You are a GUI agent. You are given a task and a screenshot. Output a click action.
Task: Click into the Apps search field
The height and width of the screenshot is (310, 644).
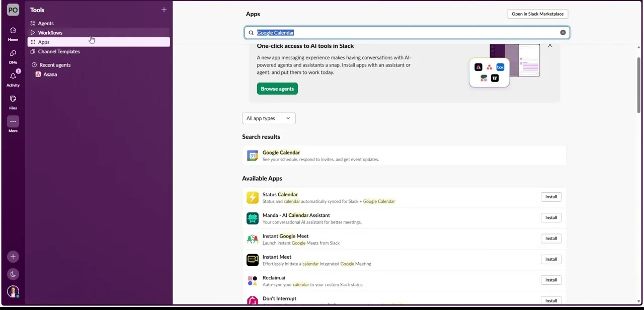[407, 33]
